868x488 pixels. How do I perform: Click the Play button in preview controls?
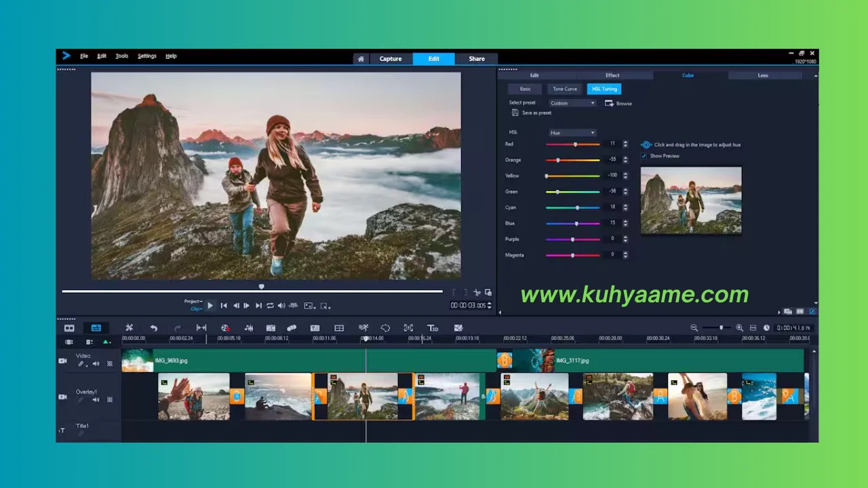click(210, 306)
